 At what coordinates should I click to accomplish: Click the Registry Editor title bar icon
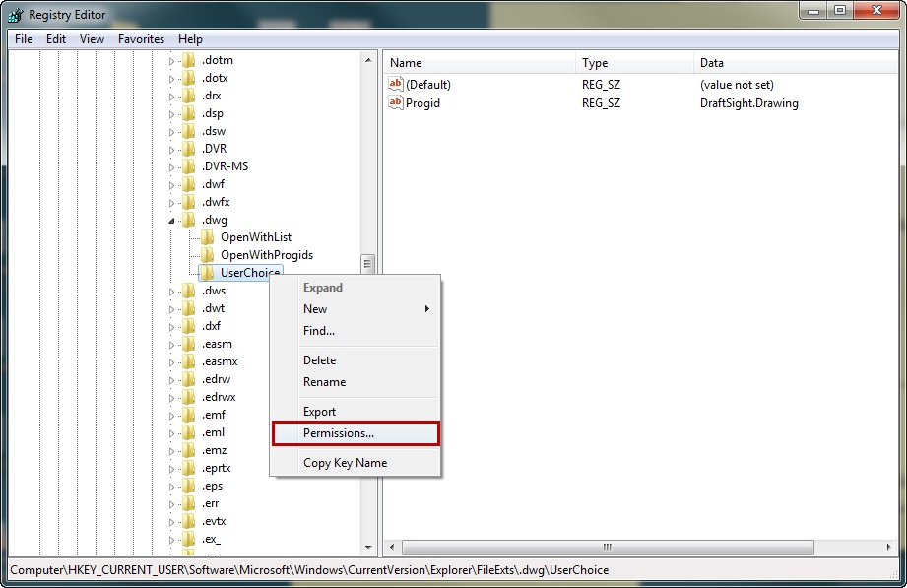16,15
